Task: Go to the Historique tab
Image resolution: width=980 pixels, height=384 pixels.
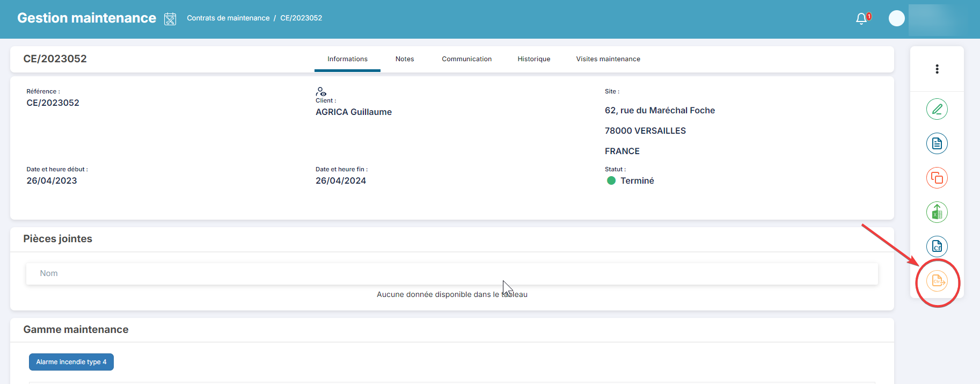Action: (533, 59)
